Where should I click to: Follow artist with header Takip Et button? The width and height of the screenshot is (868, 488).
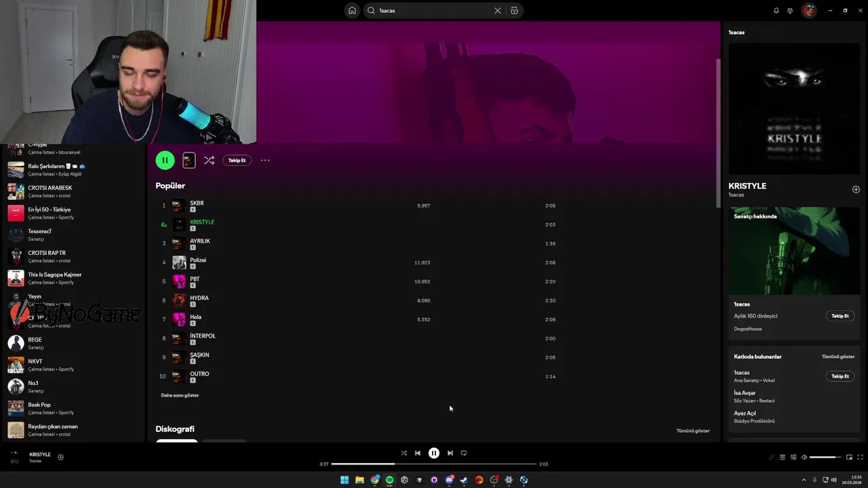[237, 160]
